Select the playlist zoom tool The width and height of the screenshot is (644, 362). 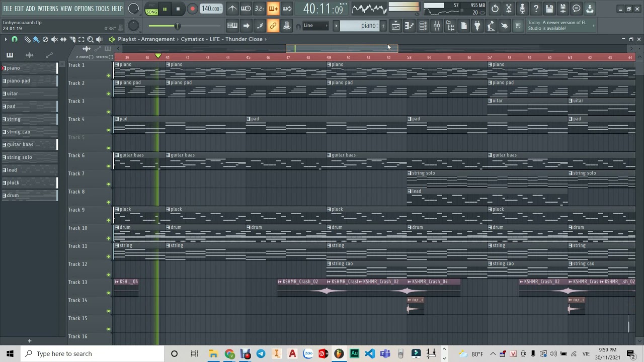click(91, 39)
